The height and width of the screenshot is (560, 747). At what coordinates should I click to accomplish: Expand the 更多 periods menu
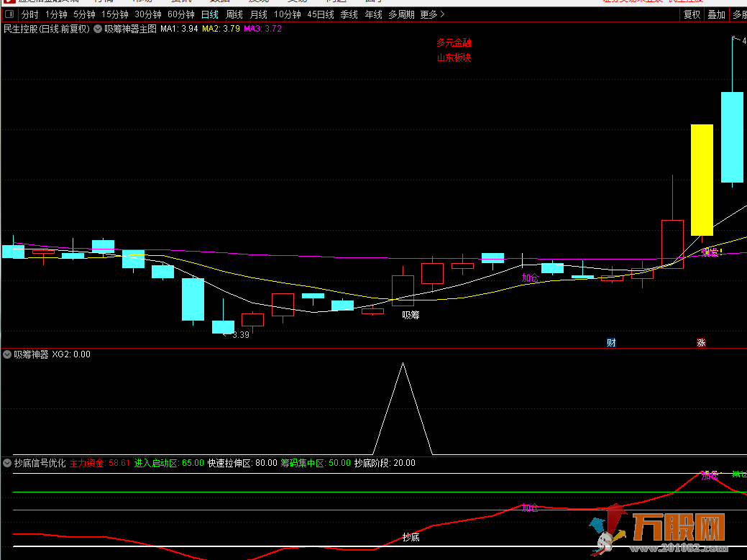point(432,14)
